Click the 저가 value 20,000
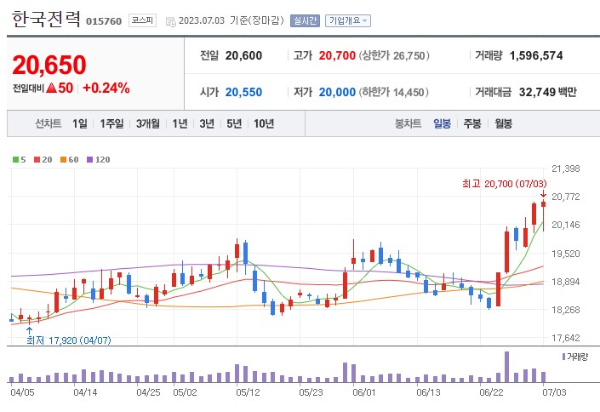Viewport: 600px width, 412px height. tap(337, 92)
